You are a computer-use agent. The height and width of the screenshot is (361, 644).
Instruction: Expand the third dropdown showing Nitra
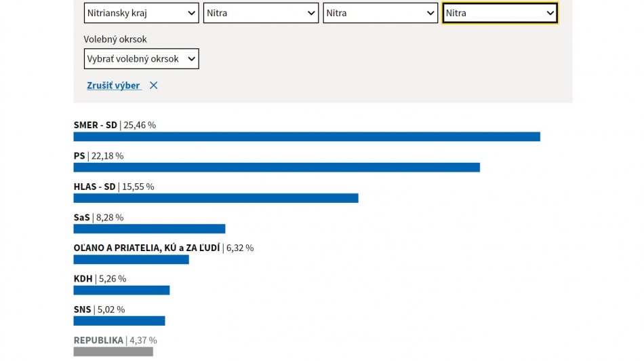380,13
